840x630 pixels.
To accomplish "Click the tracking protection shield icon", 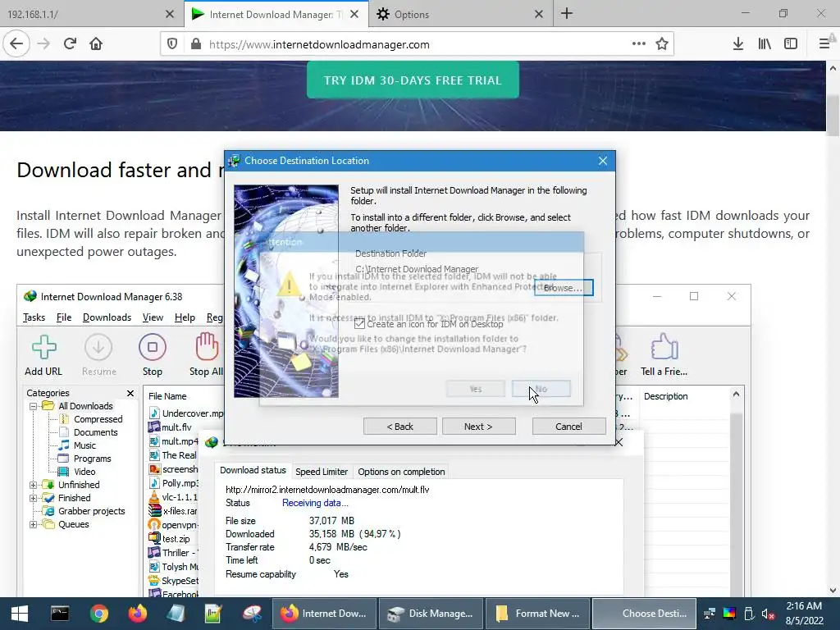I will 172,44.
